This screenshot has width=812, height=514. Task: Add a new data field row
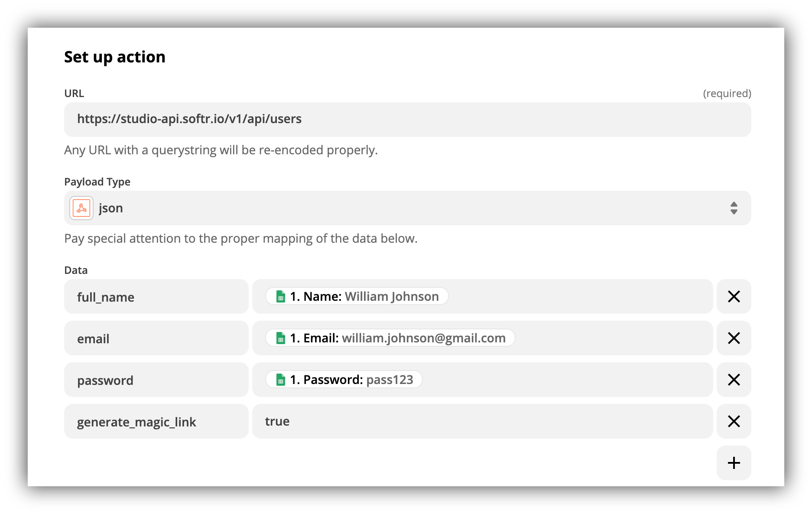[x=734, y=462]
